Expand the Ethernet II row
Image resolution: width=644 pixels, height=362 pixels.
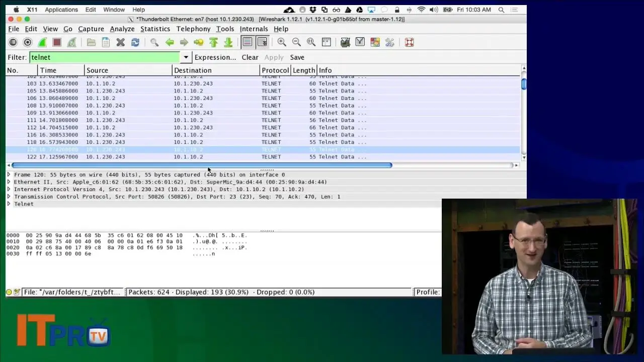[9, 182]
